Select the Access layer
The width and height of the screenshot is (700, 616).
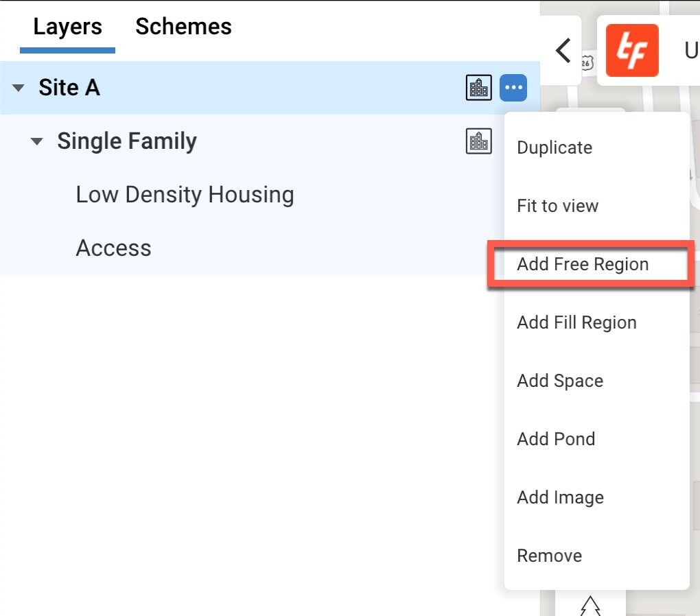point(113,248)
